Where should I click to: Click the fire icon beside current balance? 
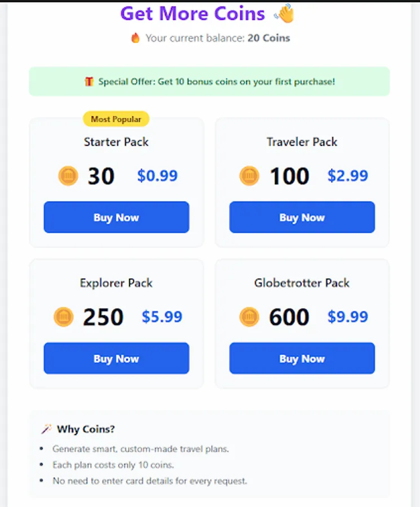[x=135, y=38]
